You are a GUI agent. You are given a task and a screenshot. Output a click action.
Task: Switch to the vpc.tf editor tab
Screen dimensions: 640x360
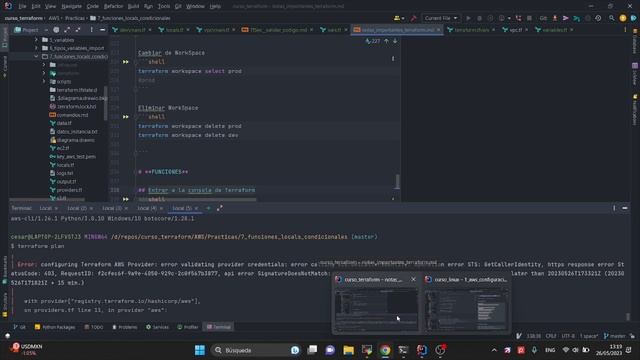pos(515,30)
